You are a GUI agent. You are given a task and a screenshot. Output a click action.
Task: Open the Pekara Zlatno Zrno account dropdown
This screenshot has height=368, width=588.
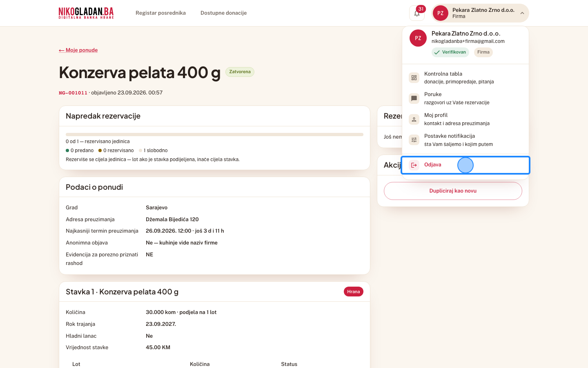click(480, 13)
